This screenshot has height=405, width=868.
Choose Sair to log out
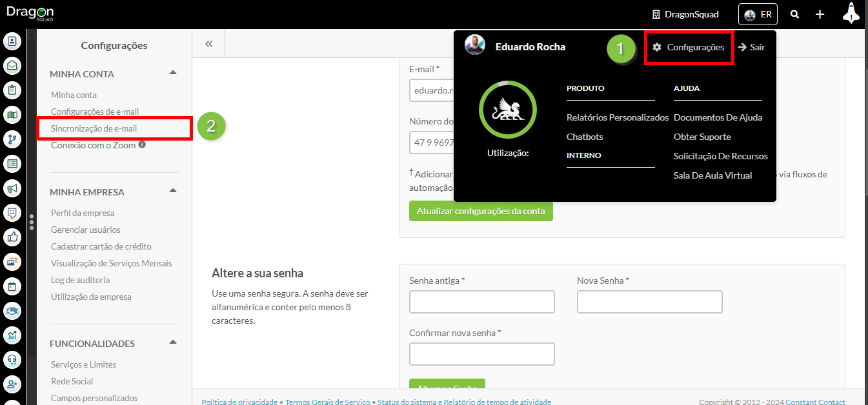pyautogui.click(x=751, y=47)
